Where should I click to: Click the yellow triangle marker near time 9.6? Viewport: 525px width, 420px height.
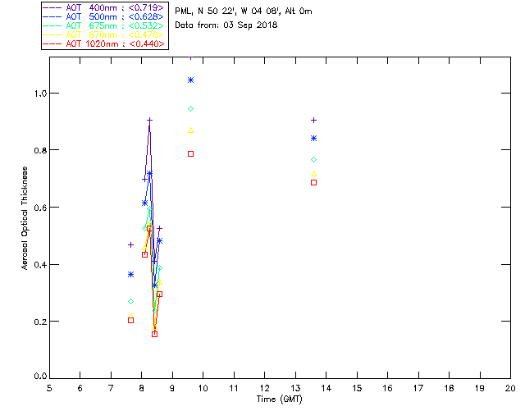click(x=191, y=130)
